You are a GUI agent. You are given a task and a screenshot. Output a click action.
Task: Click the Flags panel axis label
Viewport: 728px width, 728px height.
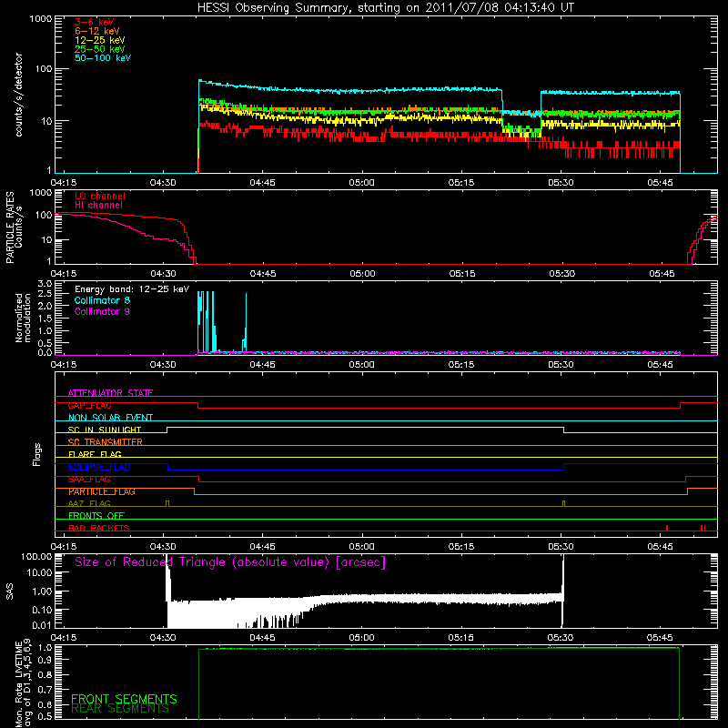[37, 454]
